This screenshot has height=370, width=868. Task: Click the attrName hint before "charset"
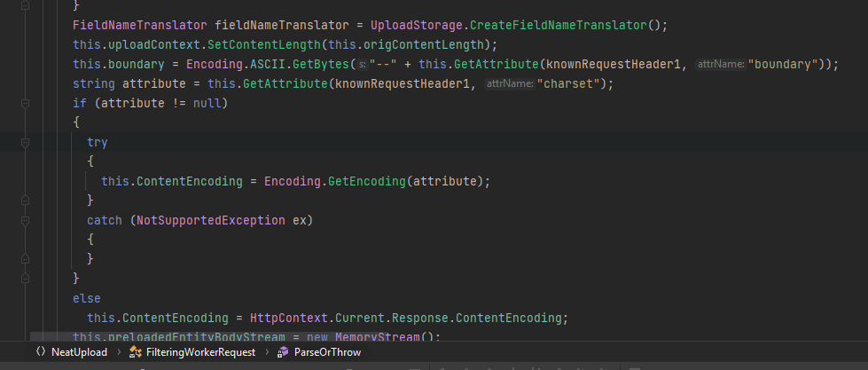coord(509,83)
